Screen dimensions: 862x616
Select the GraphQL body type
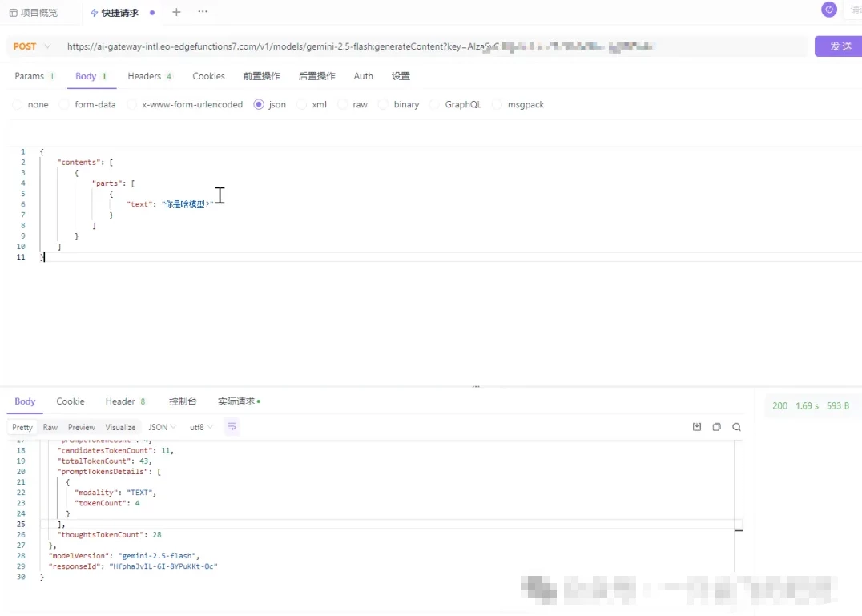point(456,104)
